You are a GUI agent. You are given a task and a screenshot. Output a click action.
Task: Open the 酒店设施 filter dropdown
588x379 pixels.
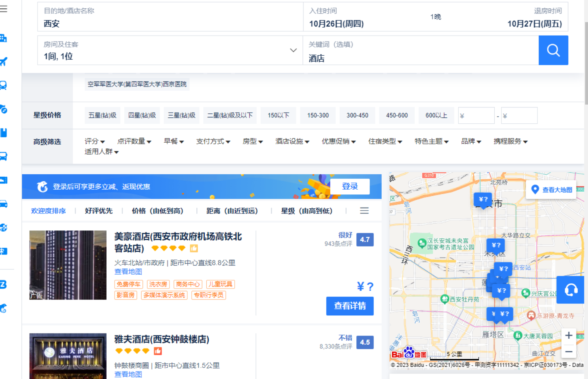point(292,141)
